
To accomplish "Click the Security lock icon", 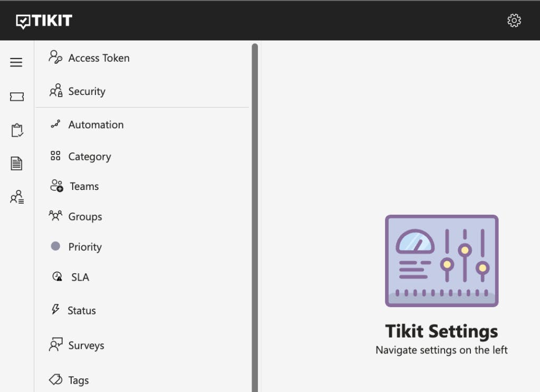I will (x=55, y=91).
